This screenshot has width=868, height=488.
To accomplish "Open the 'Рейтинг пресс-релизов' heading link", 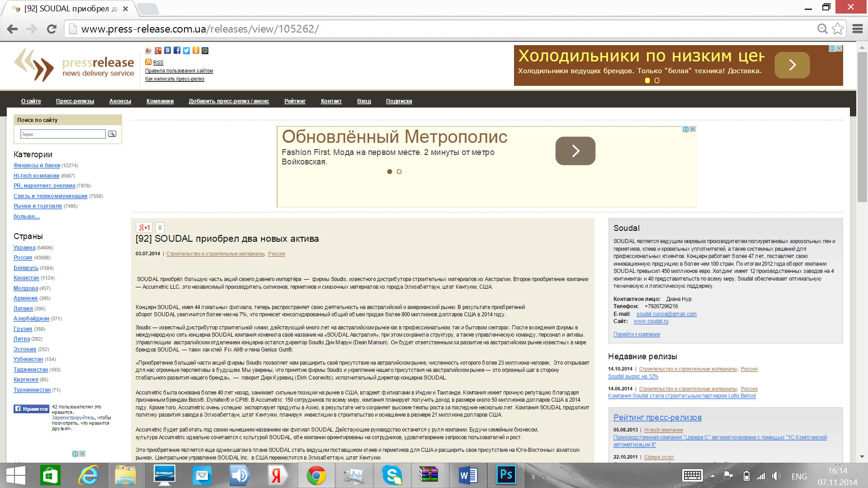I will click(x=657, y=418).
